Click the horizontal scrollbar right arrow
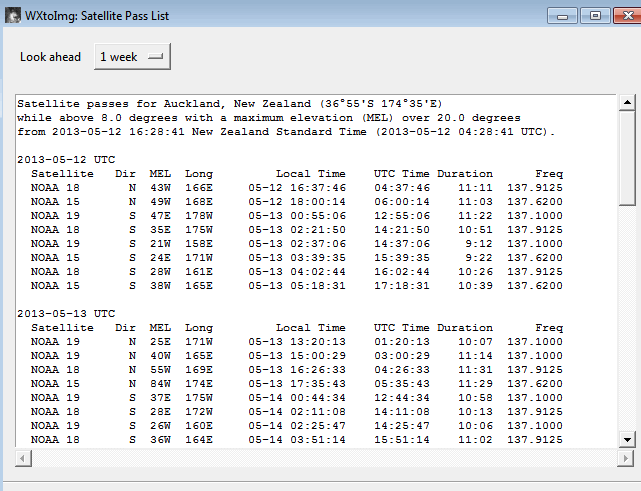The image size is (641, 491). coord(625,458)
